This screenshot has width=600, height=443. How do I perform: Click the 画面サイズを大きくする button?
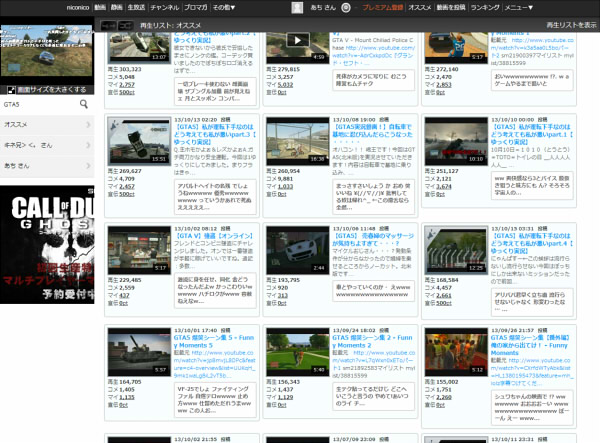[x=47, y=90]
